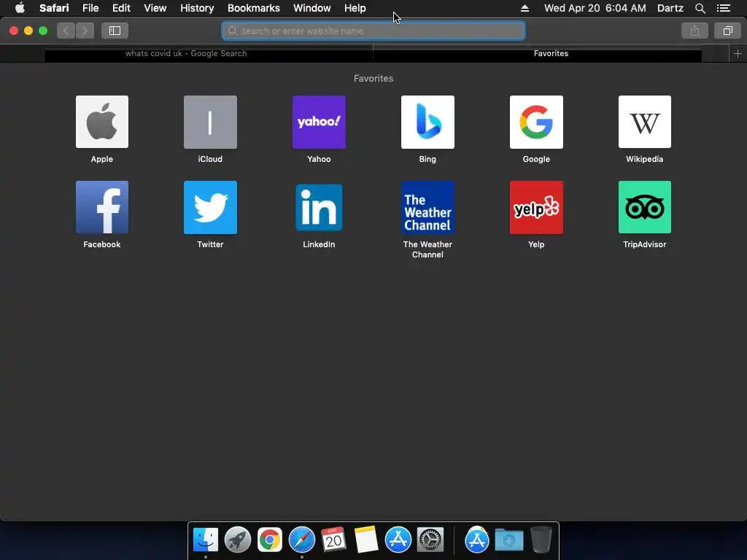Open Calendar from the Dock

click(x=333, y=540)
